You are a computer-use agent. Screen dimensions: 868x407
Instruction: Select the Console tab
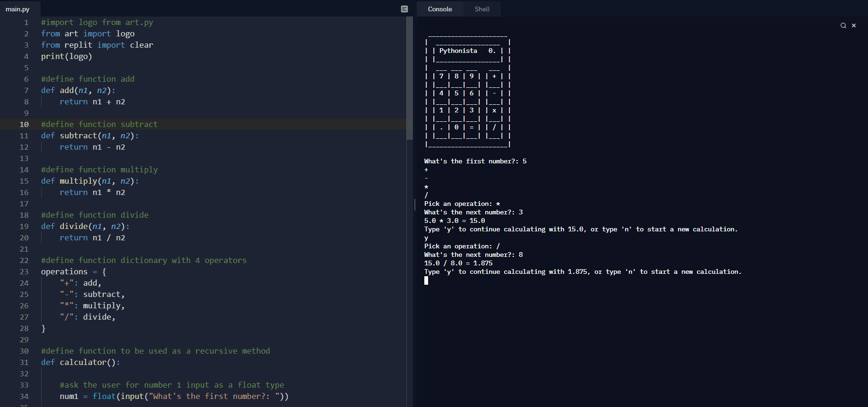point(439,9)
